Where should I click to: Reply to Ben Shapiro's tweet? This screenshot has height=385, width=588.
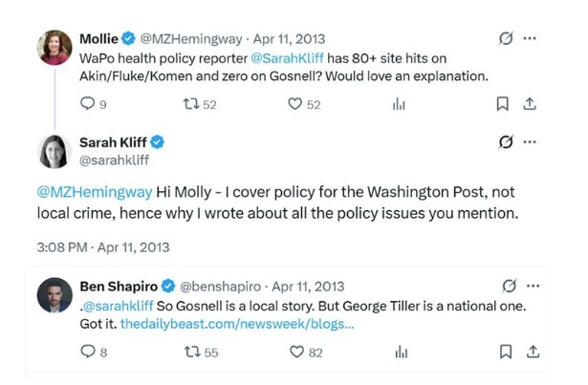click(x=88, y=353)
